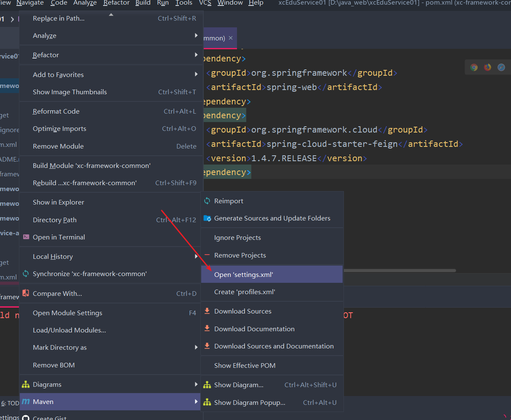Click the Download Sources arrow icon
Viewport: 511px width, 420px height.
tap(207, 311)
